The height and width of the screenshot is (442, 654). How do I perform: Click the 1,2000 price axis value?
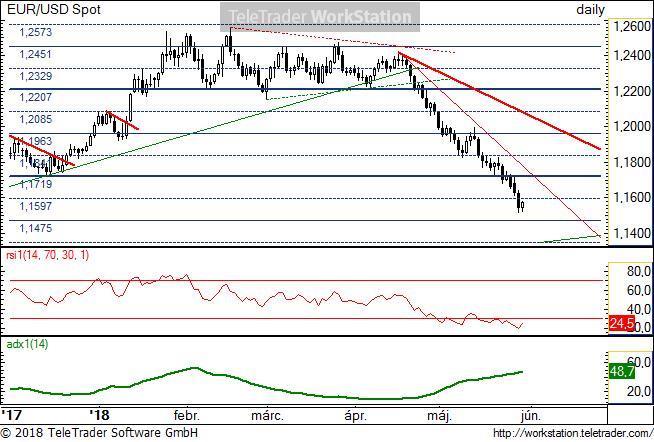click(x=632, y=126)
